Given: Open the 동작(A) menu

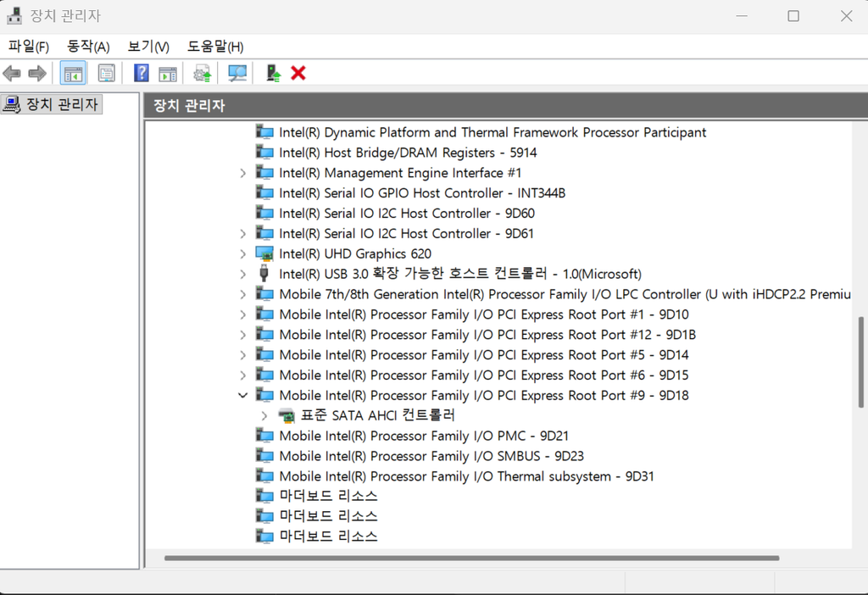Looking at the screenshot, I should pos(88,47).
